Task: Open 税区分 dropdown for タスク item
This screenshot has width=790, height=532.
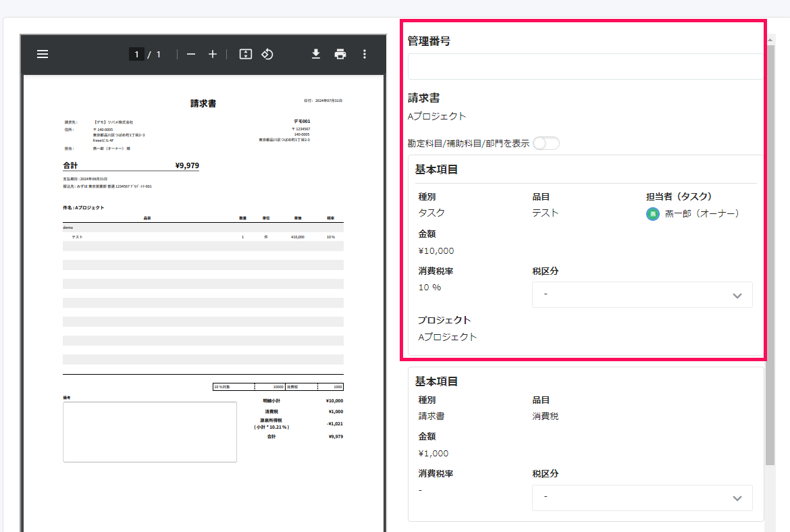Action: click(x=642, y=295)
